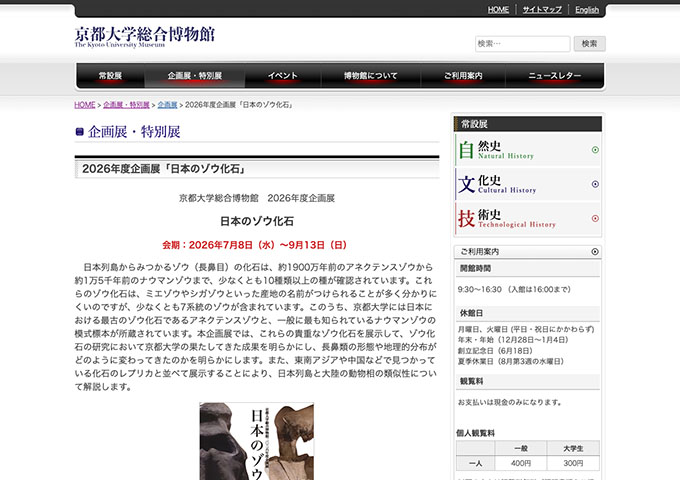The image size is (680, 480).
Task: Click the 常設展 sidebar header
Action: click(528, 124)
